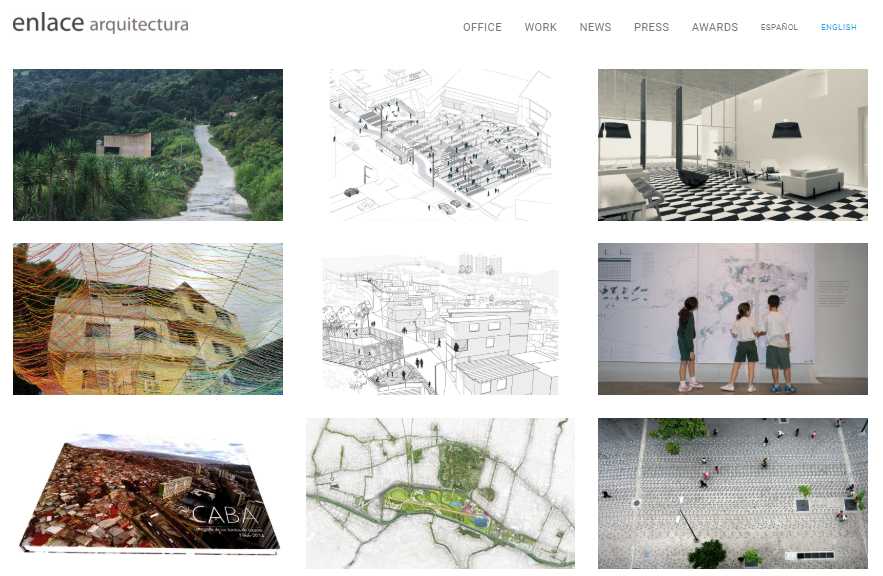Click the enlace arquitectura logo
The height and width of the screenshot is (576, 883).
(100, 23)
